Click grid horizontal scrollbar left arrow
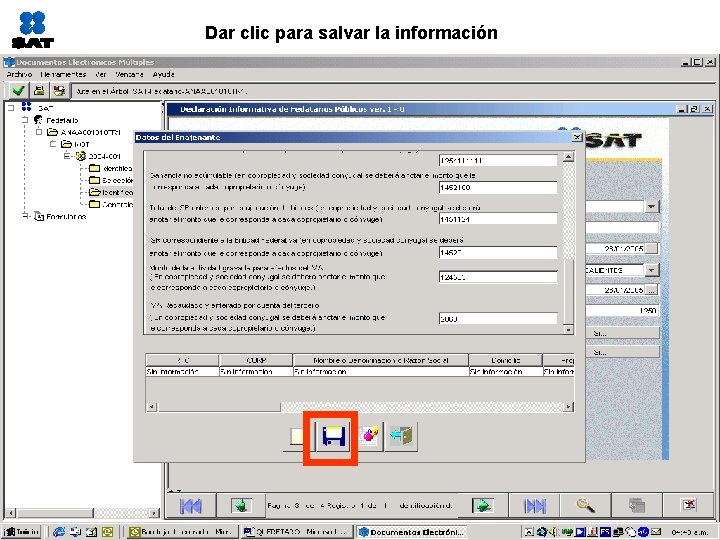Viewport: 720px width, 540px height. click(152, 407)
